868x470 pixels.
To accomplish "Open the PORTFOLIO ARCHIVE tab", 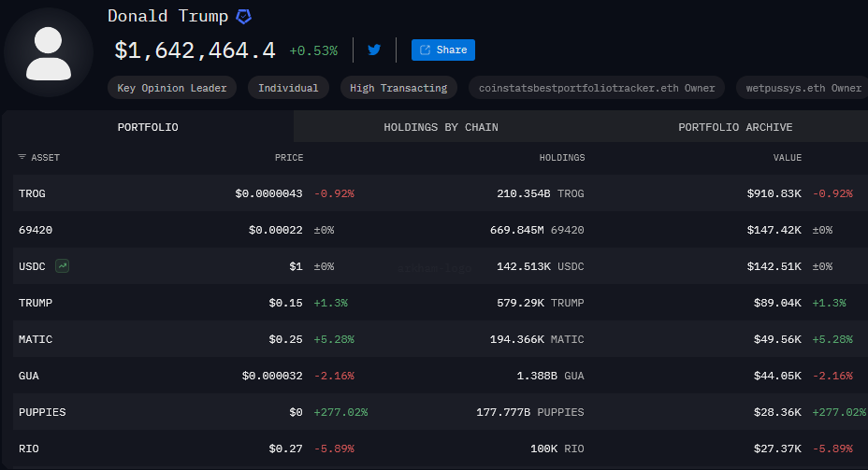I will pyautogui.click(x=735, y=127).
